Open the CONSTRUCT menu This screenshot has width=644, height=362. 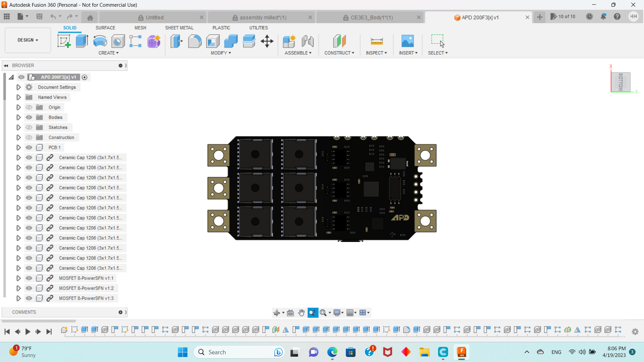pos(339,53)
